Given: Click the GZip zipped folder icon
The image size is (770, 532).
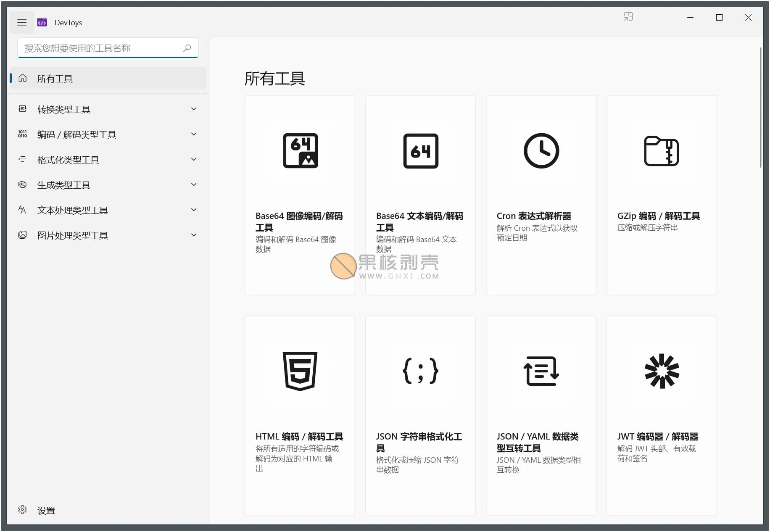Looking at the screenshot, I should [662, 151].
